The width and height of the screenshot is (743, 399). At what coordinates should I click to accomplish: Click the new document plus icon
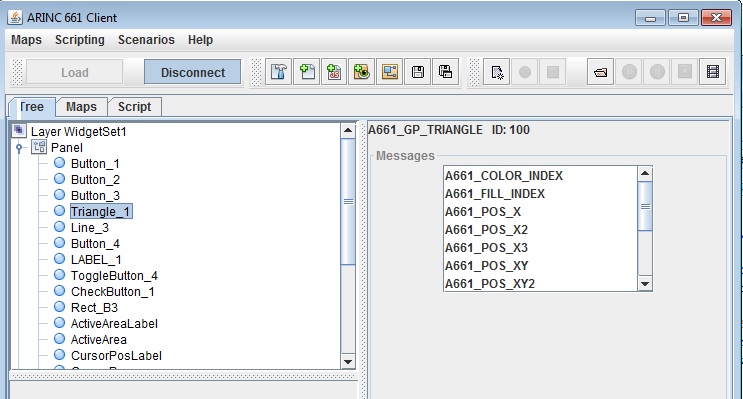307,72
